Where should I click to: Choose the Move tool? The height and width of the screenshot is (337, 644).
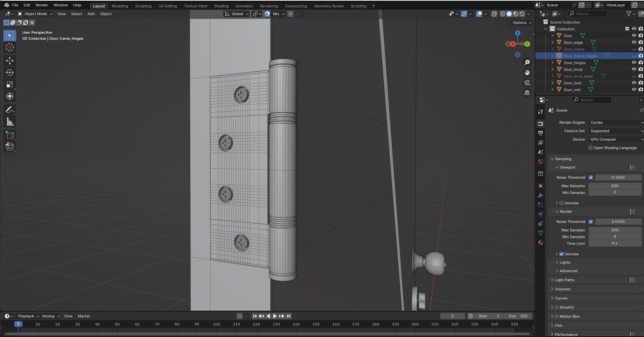(9, 61)
